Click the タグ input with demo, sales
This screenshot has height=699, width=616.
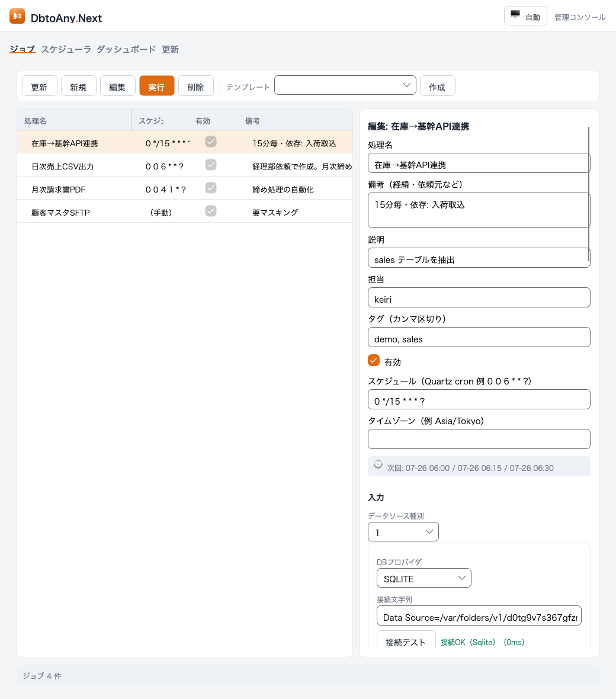point(479,337)
